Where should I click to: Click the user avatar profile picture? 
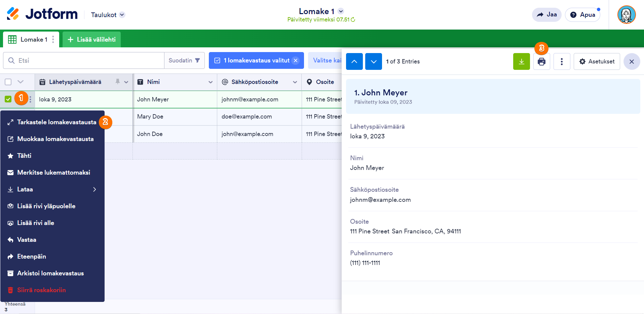pos(626,15)
